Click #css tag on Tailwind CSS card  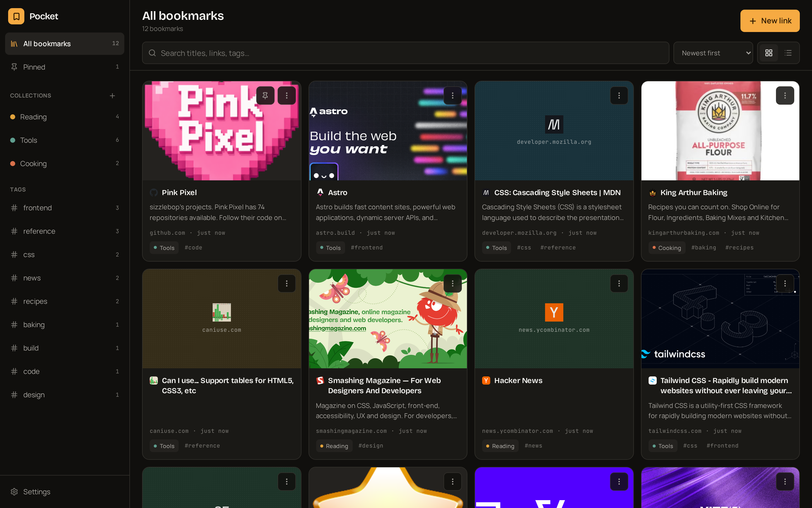pyautogui.click(x=690, y=446)
